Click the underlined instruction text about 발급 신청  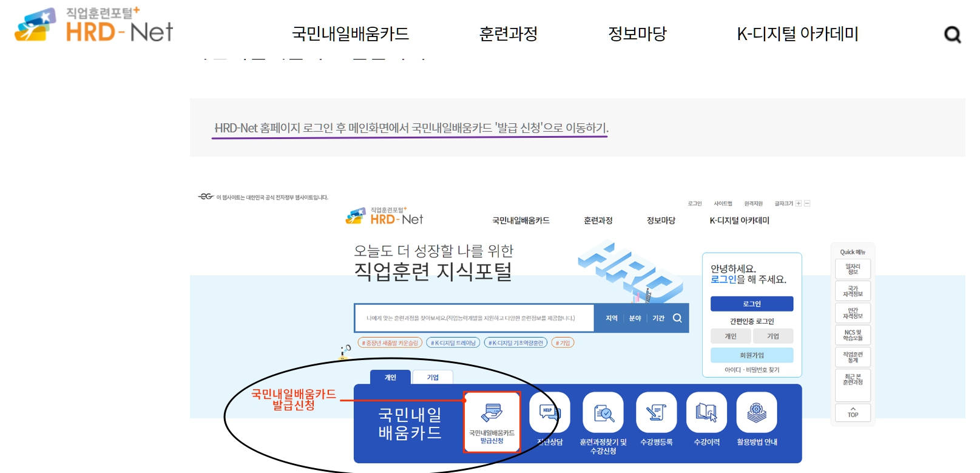411,128
